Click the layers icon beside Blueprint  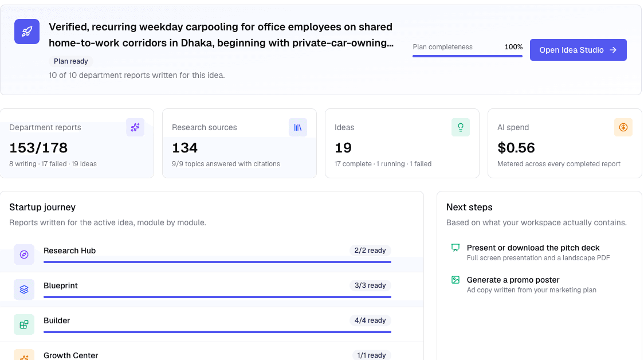24,289
